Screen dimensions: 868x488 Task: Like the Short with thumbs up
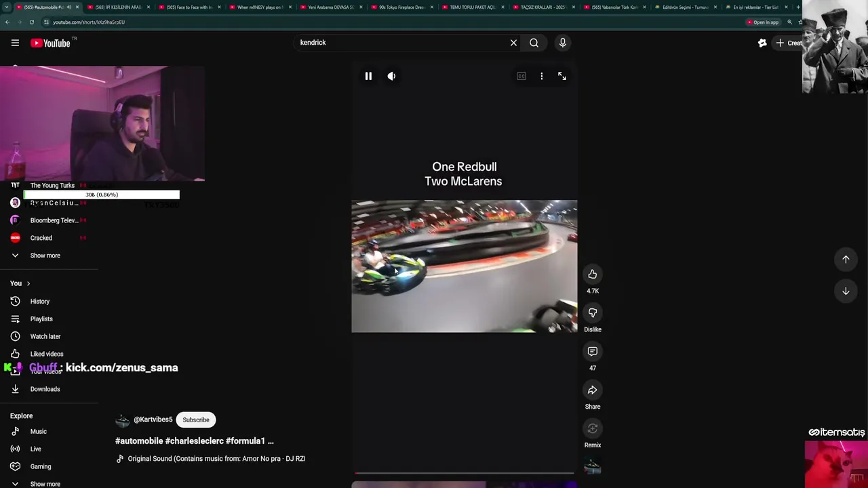point(593,274)
